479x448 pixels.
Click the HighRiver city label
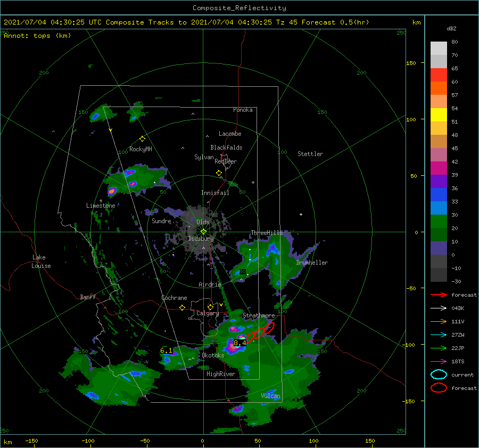click(x=221, y=374)
